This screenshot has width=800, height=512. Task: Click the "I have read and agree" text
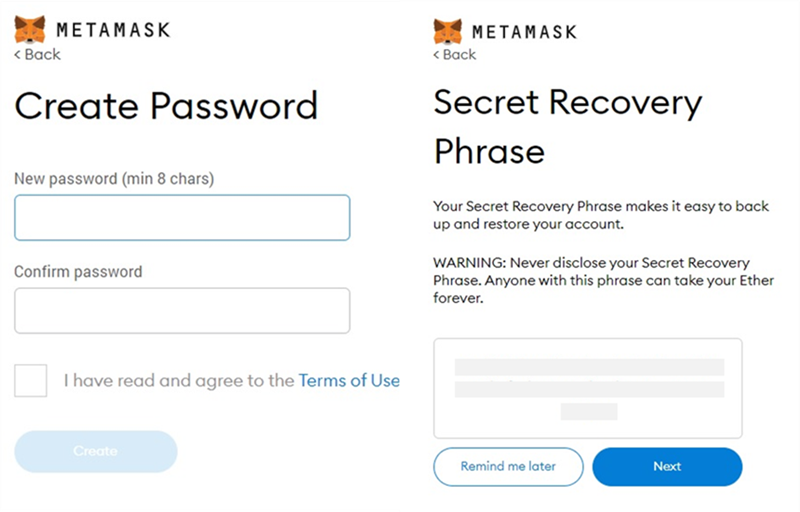pyautogui.click(x=179, y=380)
